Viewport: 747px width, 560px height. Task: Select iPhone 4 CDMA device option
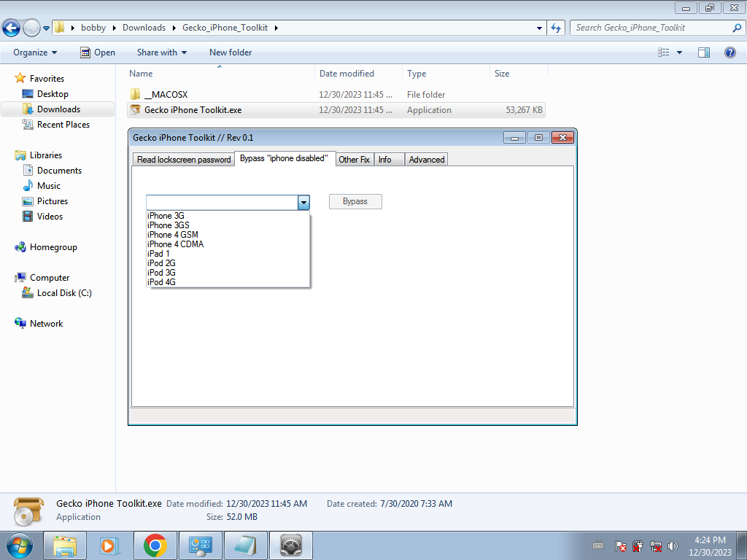[x=228, y=244]
